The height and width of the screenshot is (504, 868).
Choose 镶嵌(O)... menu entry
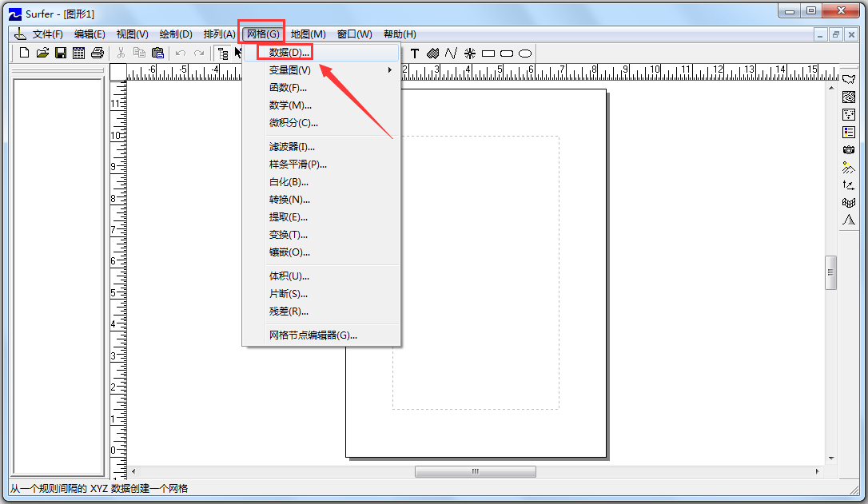[x=321, y=252]
